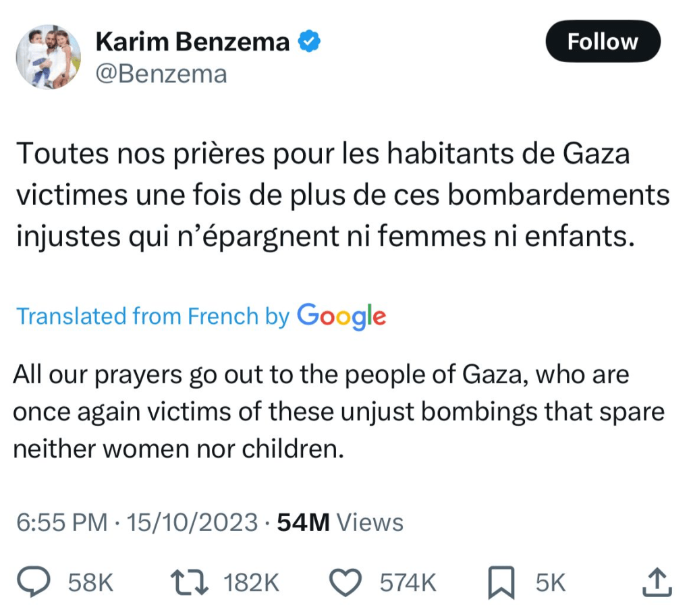Click the Karim Benzema display name
Screen dimensions: 691x616
(x=192, y=43)
